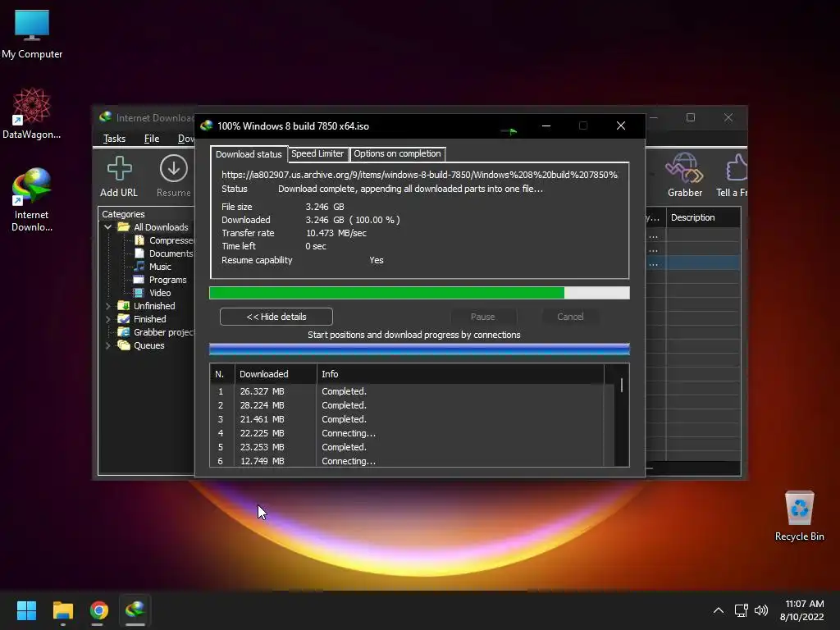Minimize the download progress dialog

coord(546,126)
